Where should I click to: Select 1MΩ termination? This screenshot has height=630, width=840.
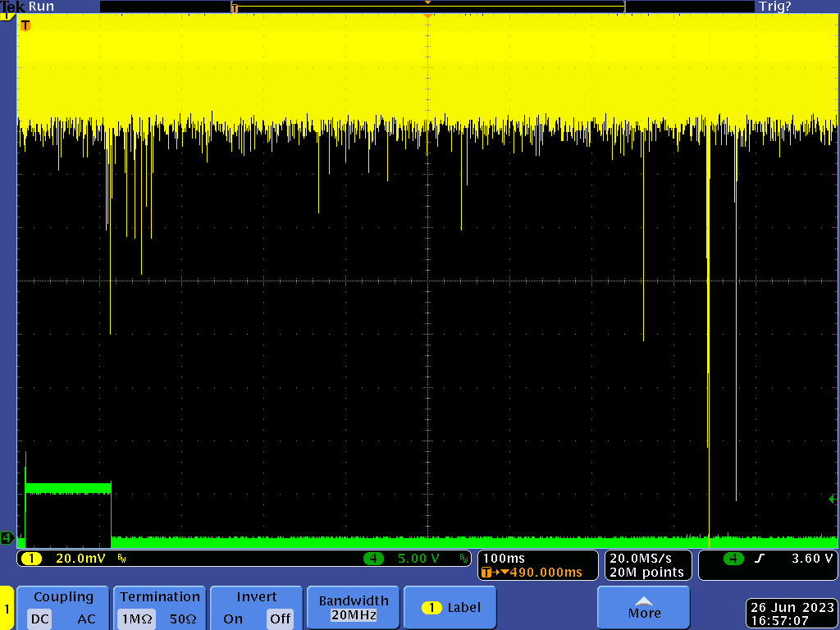pos(136,619)
